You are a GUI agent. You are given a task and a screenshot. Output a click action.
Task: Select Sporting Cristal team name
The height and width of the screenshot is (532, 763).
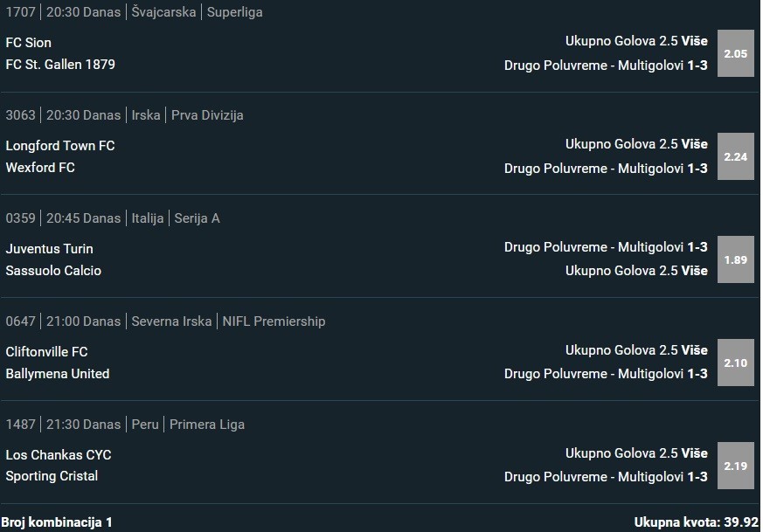(x=52, y=476)
